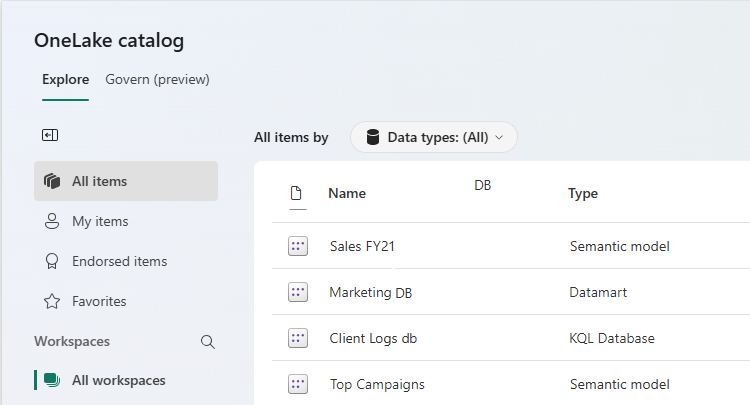Switch to the Explore tab
750x405 pixels.
(x=66, y=79)
